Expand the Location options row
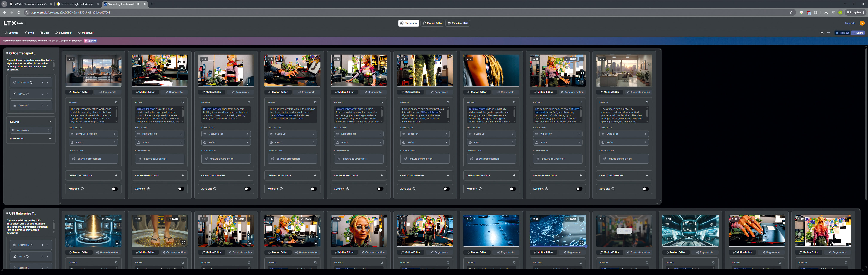 (47, 82)
